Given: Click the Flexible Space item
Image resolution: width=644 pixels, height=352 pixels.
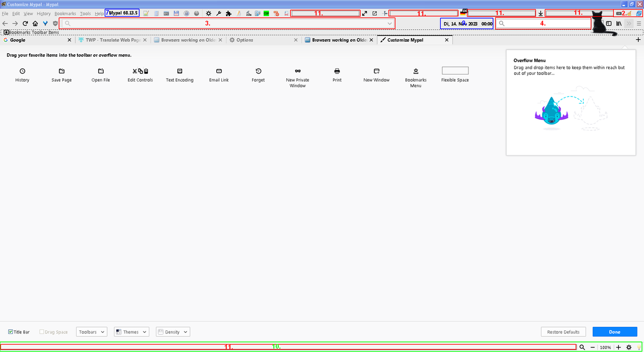Looking at the screenshot, I should tap(455, 75).
